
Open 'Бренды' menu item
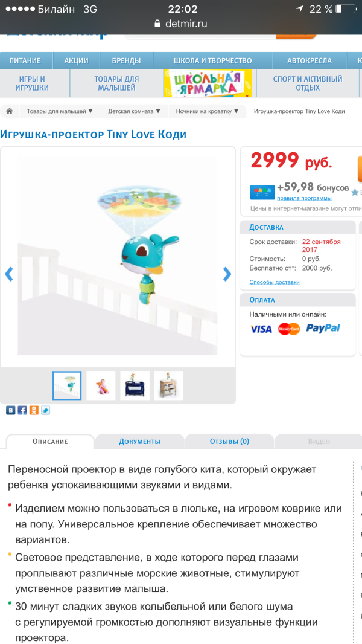click(x=126, y=61)
